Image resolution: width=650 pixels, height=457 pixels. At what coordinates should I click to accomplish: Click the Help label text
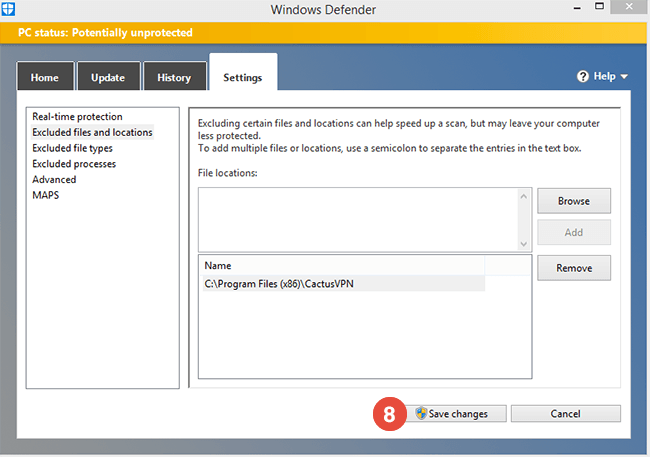[x=604, y=76]
